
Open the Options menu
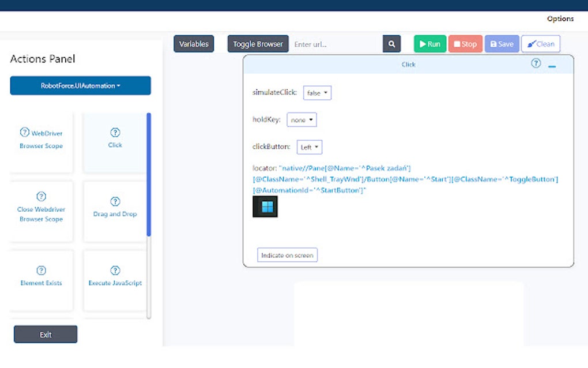coord(560,18)
